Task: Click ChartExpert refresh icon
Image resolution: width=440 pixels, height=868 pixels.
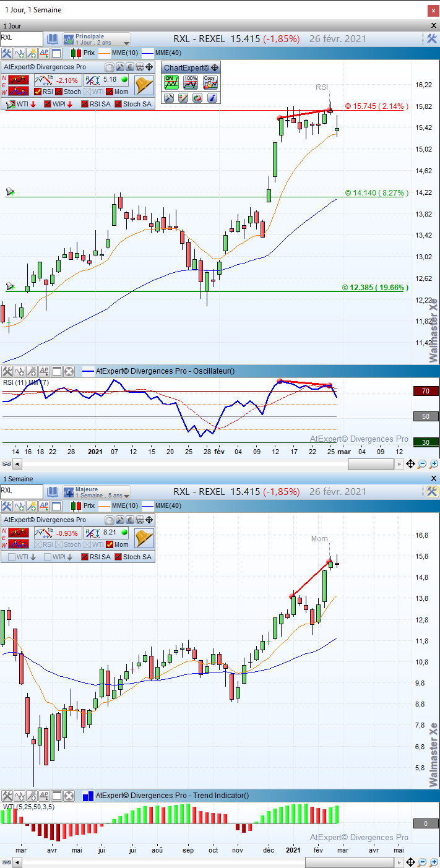Action: pyautogui.click(x=197, y=98)
